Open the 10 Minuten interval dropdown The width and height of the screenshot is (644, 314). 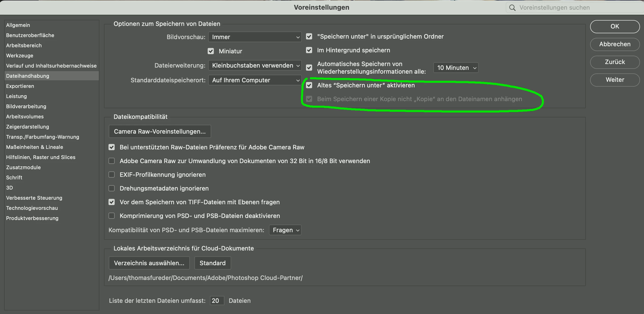456,68
